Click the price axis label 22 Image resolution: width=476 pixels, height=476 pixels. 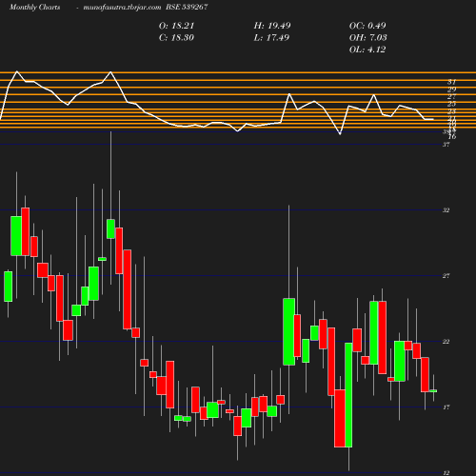tap(446, 342)
